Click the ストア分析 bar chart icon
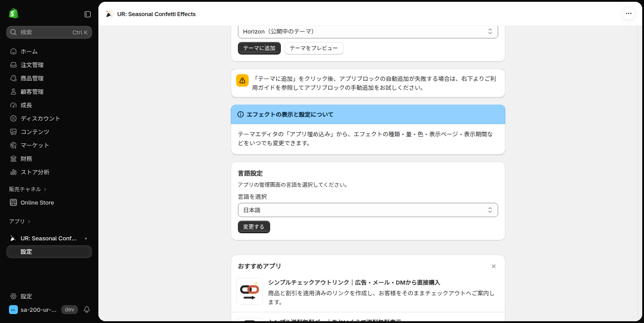 pyautogui.click(x=13, y=172)
